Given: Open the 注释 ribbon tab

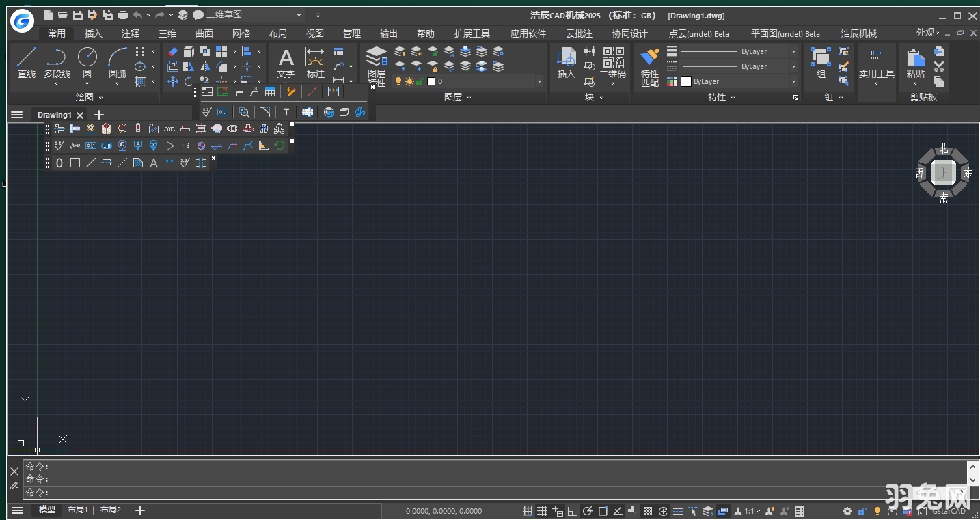Looking at the screenshot, I should (130, 33).
